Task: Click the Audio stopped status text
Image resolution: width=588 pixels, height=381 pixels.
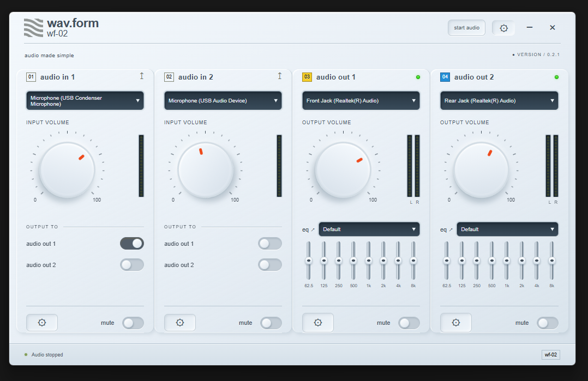Action: click(x=47, y=355)
